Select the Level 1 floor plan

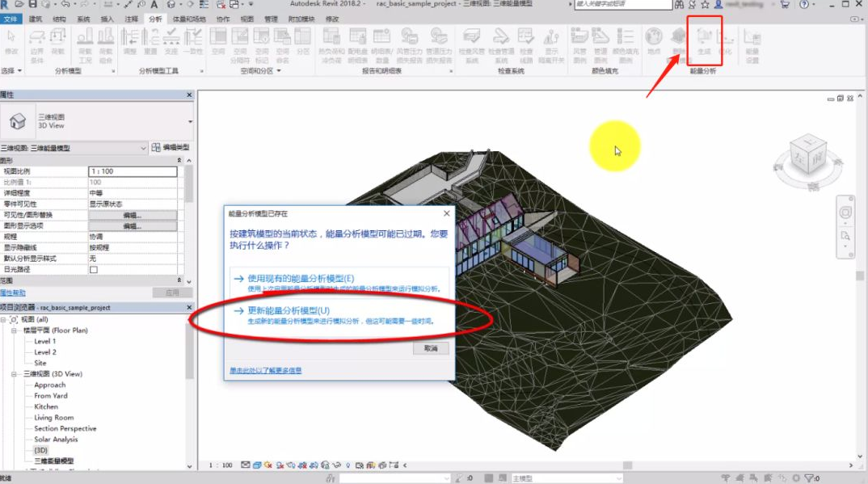pyautogui.click(x=44, y=341)
